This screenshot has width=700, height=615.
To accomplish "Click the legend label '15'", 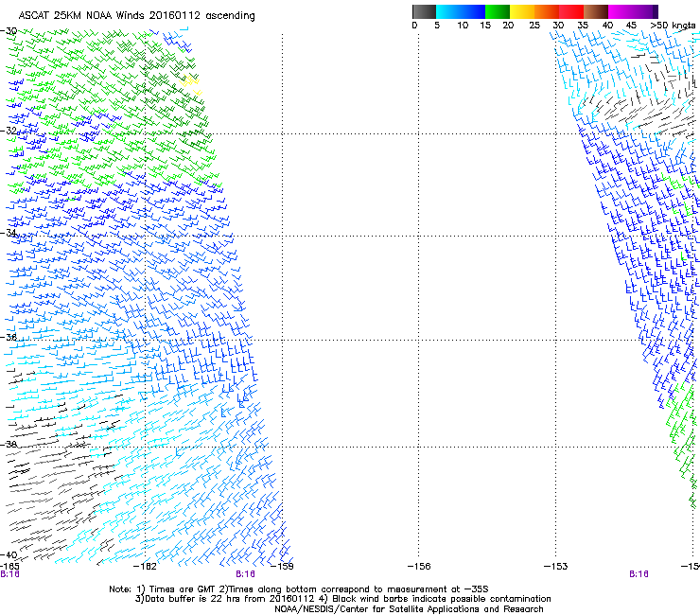I will pyautogui.click(x=485, y=26).
